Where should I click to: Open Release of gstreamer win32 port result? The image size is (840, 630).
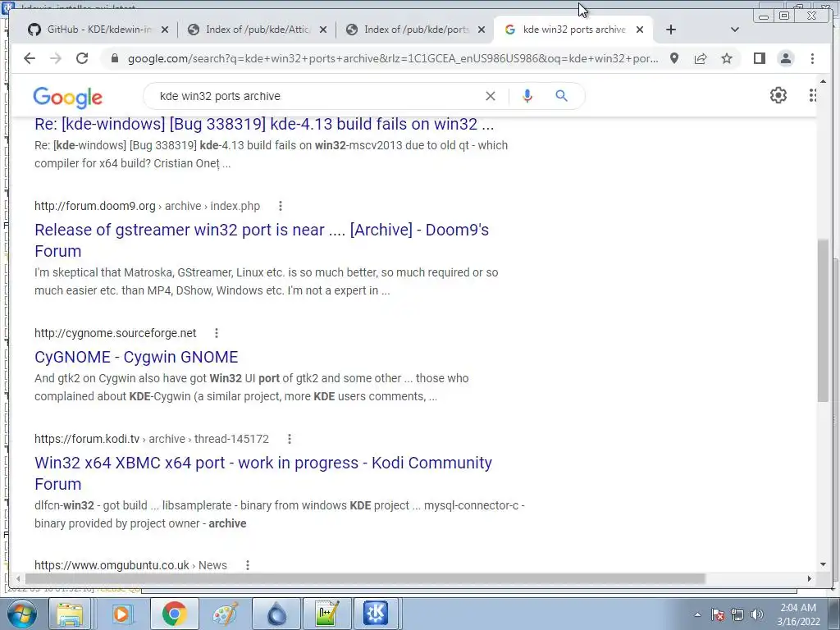(262, 240)
